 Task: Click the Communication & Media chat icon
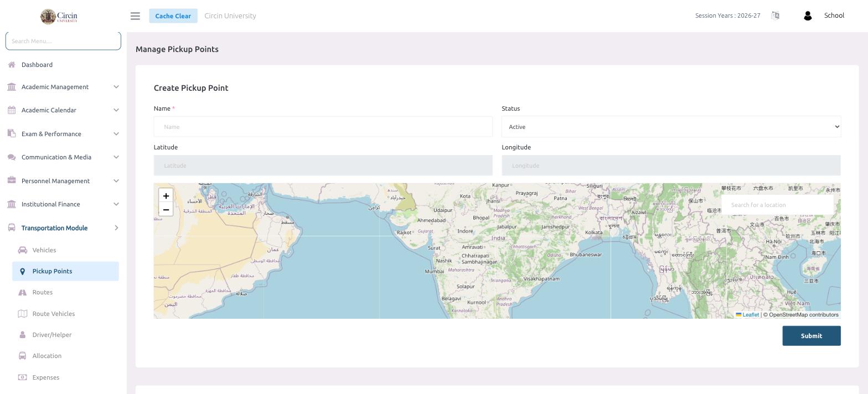pyautogui.click(x=12, y=157)
